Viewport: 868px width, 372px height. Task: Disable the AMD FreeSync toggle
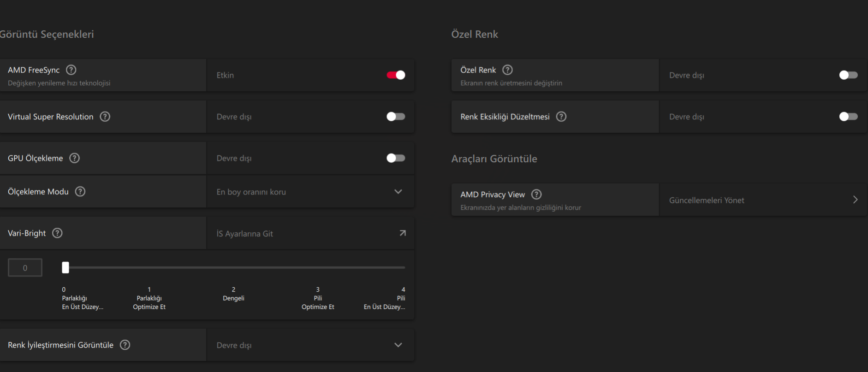396,75
